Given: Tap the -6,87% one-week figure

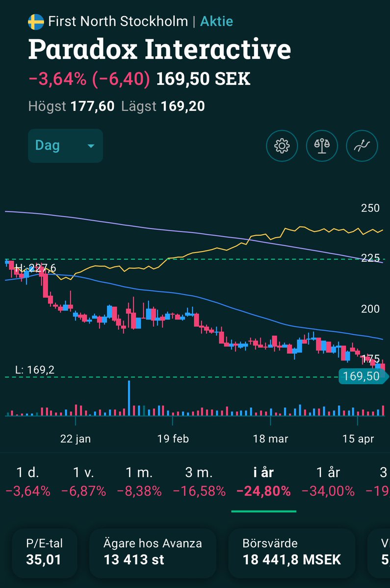Looking at the screenshot, I should tap(83, 490).
